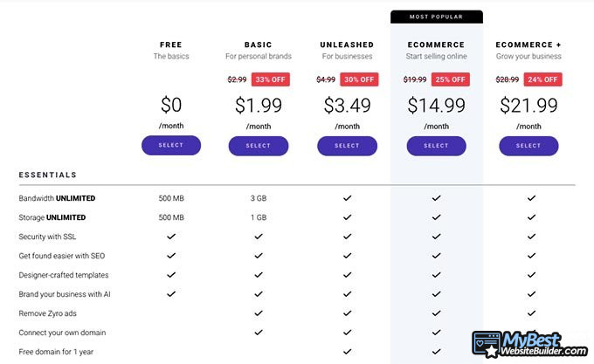Select the Ecommerce plan at $14.99
The height and width of the screenshot is (364, 594).
[437, 146]
